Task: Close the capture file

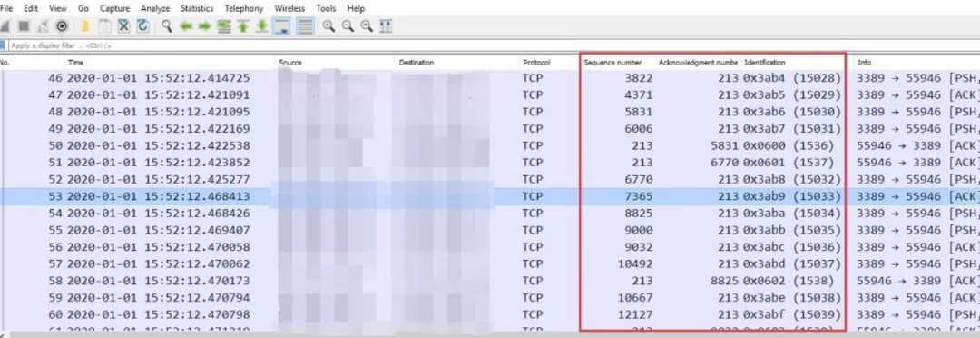Action: coord(123,26)
